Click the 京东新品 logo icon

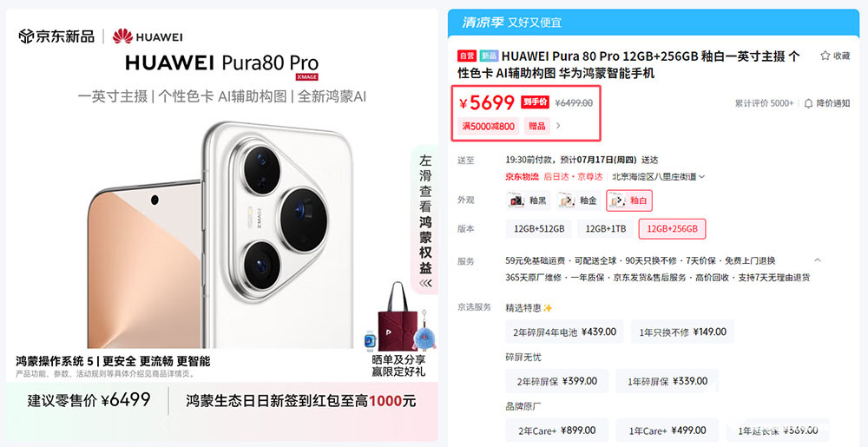coord(26,36)
